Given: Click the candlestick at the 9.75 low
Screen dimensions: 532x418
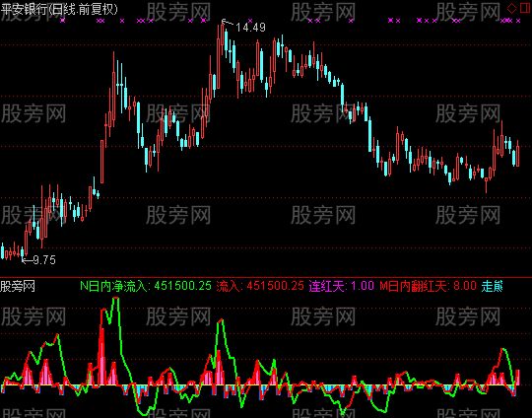Looking at the screenshot, I should (23, 252).
